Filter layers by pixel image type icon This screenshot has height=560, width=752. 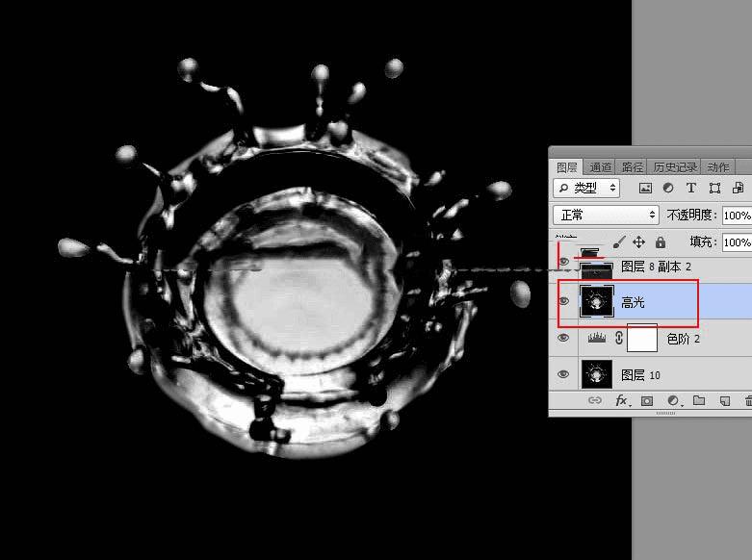coord(645,188)
